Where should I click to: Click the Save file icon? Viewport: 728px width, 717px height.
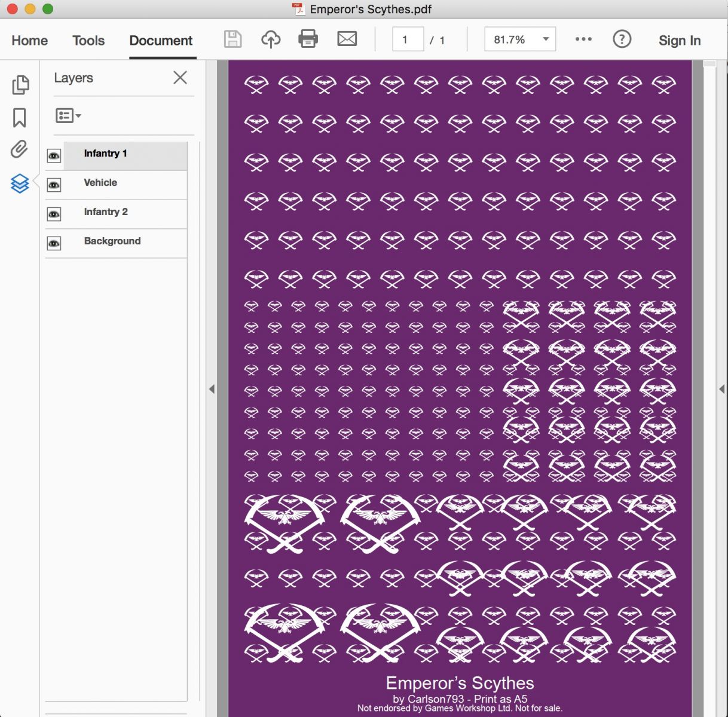pyautogui.click(x=233, y=39)
